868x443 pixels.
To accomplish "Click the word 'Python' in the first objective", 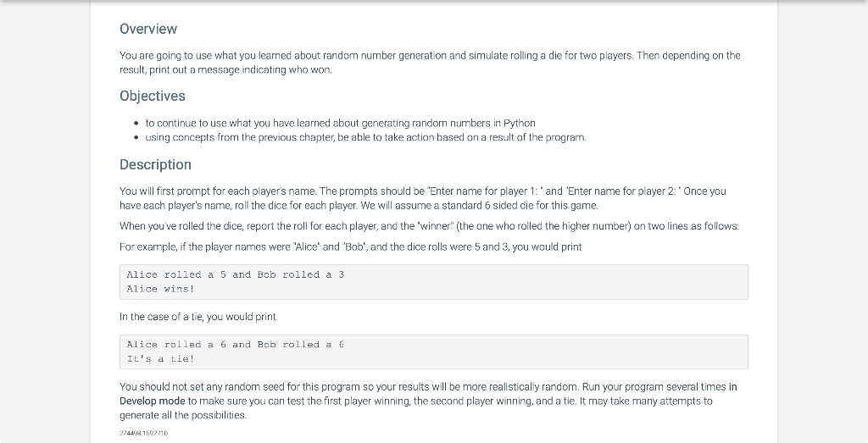I will [520, 123].
